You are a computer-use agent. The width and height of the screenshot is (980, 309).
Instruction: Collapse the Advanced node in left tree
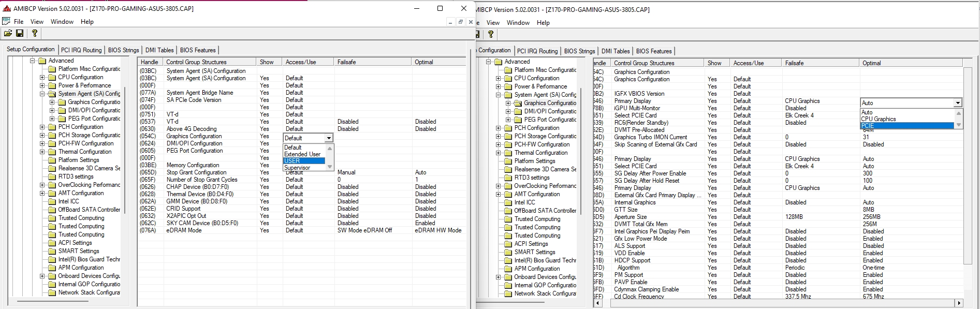click(x=32, y=61)
